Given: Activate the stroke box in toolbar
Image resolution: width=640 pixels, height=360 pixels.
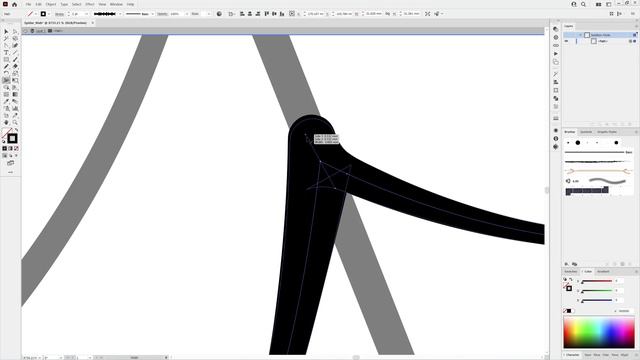Looking at the screenshot, I should click(x=12, y=138).
